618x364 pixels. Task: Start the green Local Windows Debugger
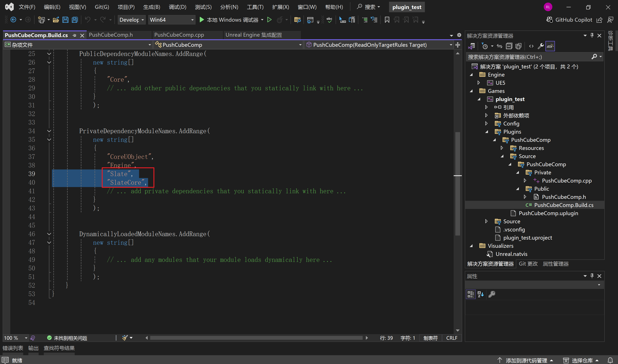click(x=202, y=20)
